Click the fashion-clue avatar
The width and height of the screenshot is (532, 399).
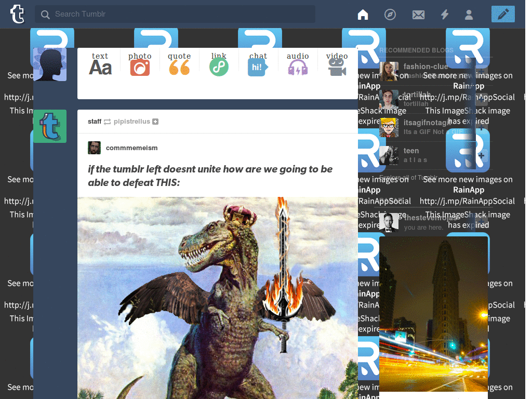389,71
